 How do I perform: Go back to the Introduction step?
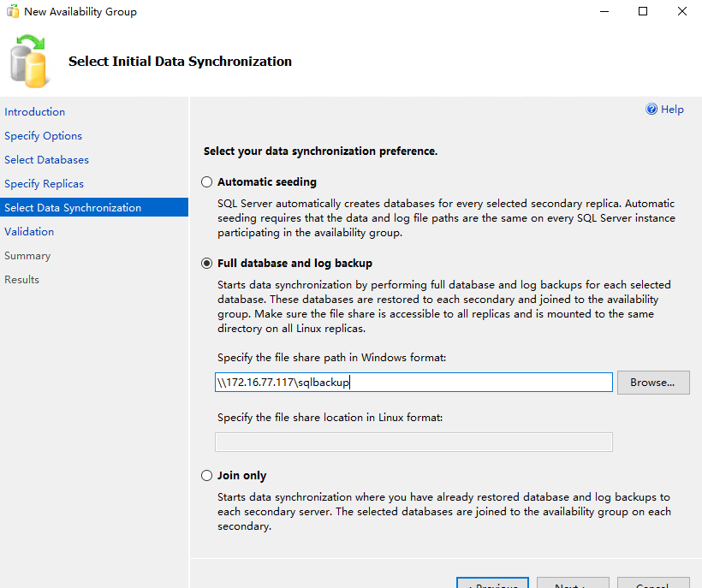pyautogui.click(x=34, y=111)
